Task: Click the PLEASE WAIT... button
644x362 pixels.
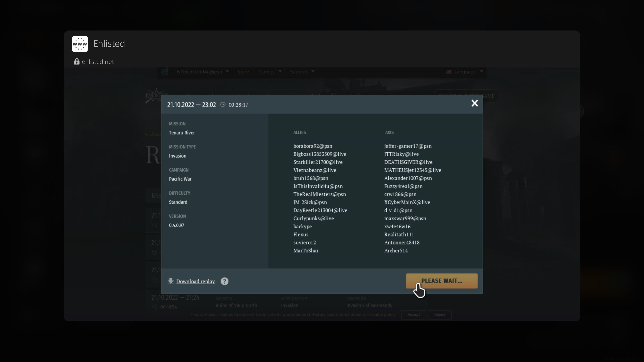Action: click(442, 281)
